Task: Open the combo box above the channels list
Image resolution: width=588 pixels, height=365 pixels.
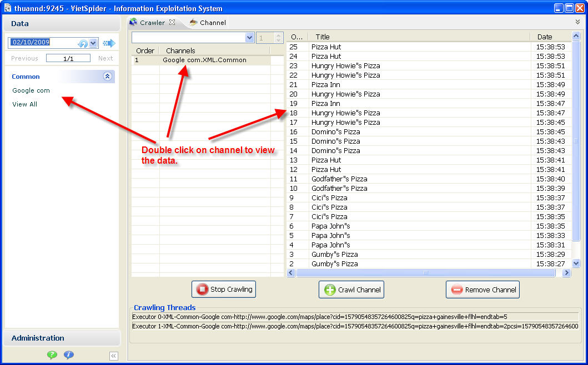Action: pyautogui.click(x=193, y=38)
